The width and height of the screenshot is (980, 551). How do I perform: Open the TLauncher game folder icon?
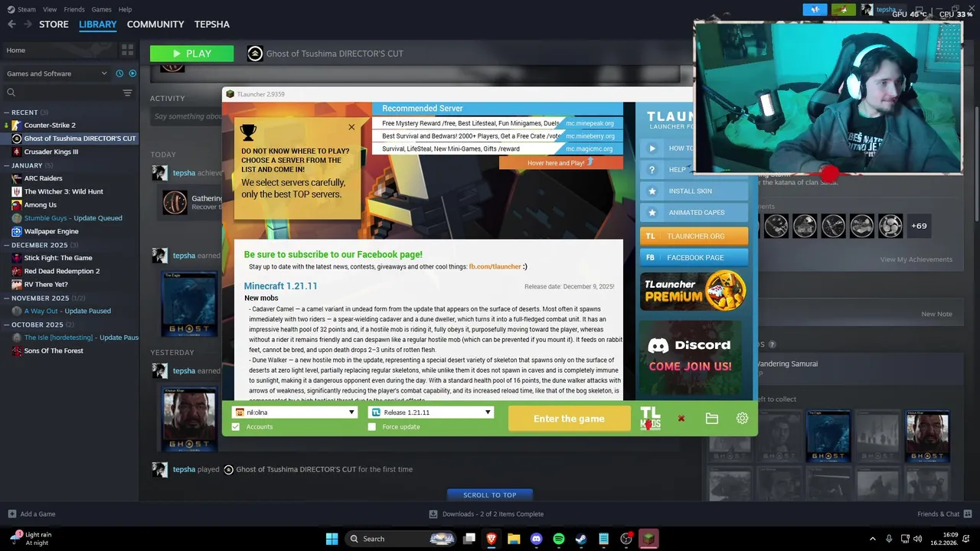click(712, 419)
